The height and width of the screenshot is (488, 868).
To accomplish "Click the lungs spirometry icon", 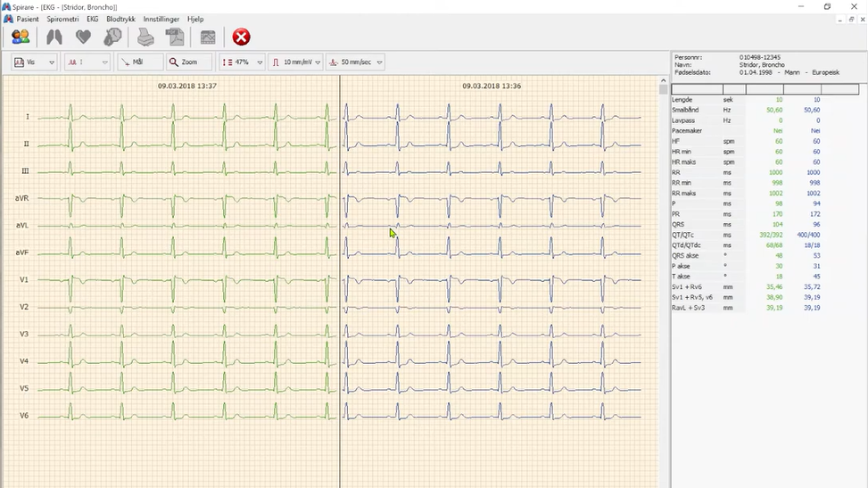I will click(54, 37).
